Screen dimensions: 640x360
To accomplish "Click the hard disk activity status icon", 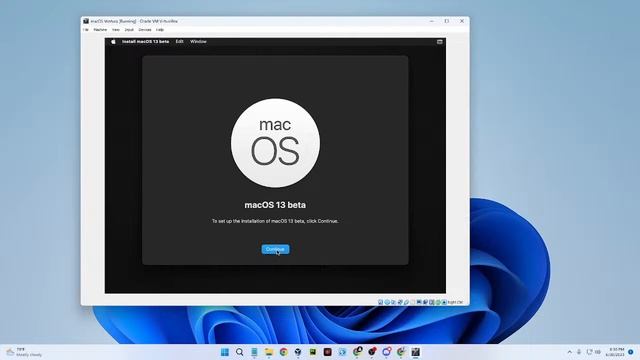I will click(x=380, y=302).
